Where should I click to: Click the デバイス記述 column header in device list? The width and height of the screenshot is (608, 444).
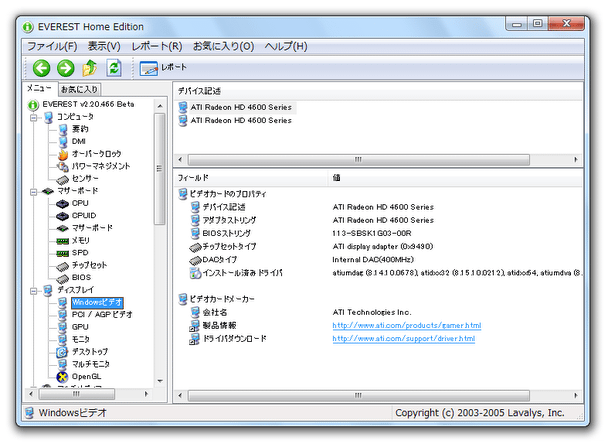tap(378, 91)
